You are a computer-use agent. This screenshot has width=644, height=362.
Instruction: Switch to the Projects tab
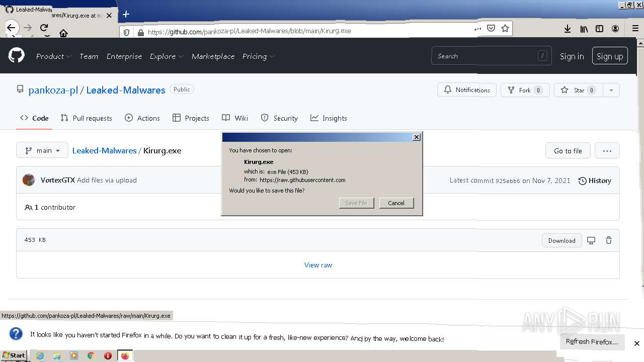(191, 118)
